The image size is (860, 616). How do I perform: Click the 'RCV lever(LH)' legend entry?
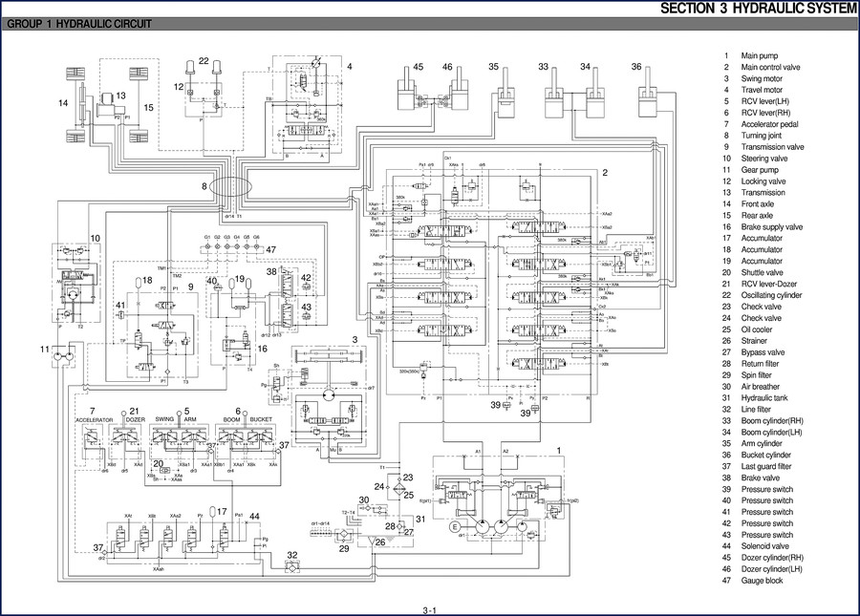pyautogui.click(x=764, y=101)
